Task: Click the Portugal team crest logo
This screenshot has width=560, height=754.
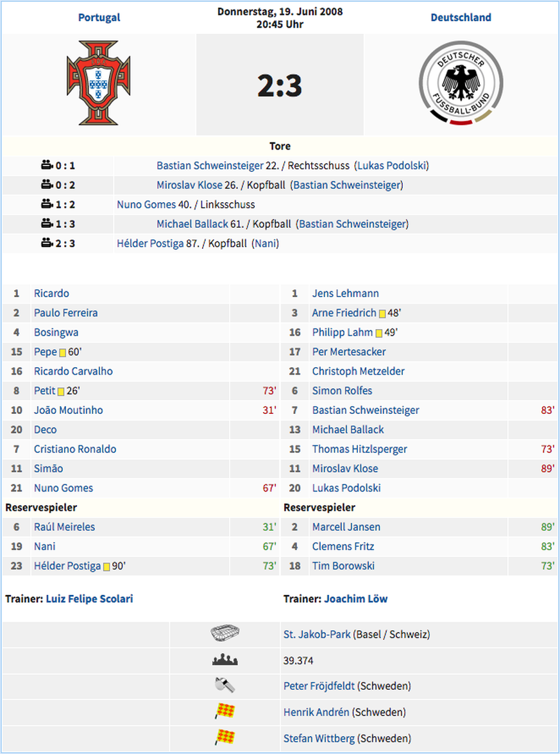Action: 99,83
